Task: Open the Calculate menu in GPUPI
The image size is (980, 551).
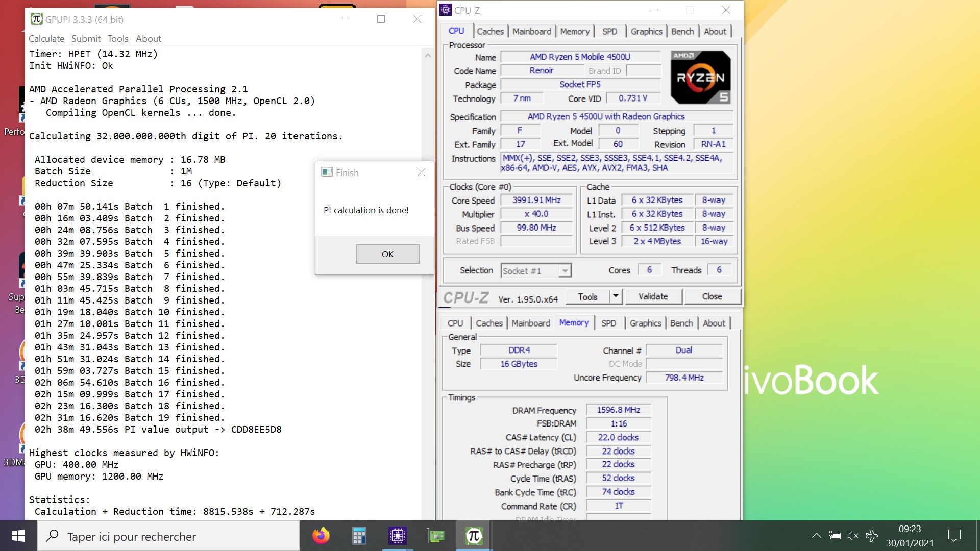Action: point(46,39)
